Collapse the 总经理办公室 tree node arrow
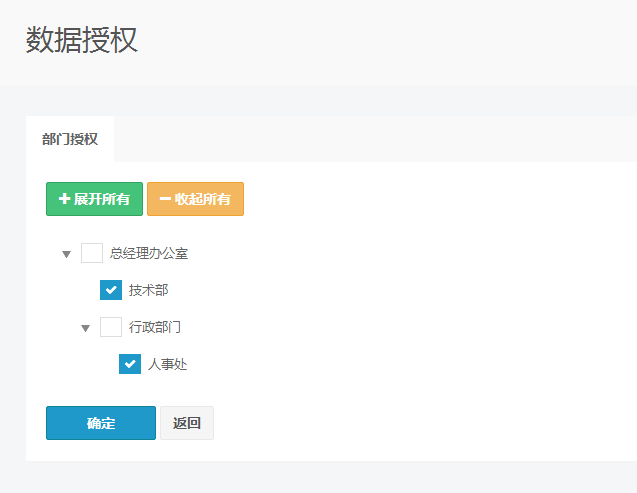The width and height of the screenshot is (637, 493). 66,254
